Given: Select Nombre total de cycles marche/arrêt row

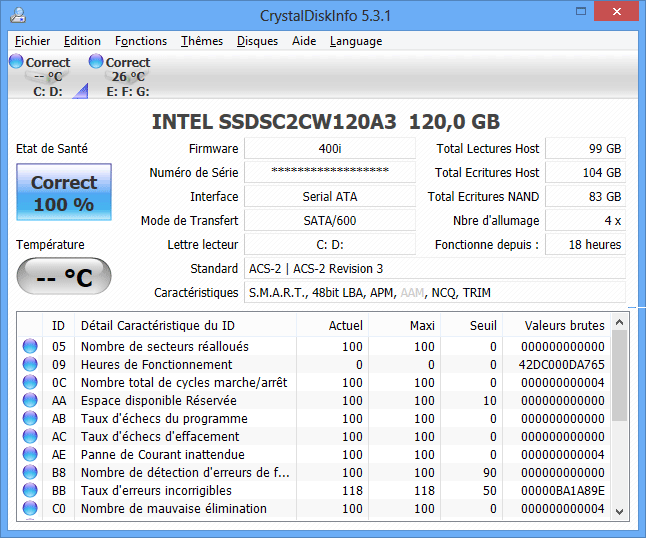Looking at the screenshot, I should point(314,382).
